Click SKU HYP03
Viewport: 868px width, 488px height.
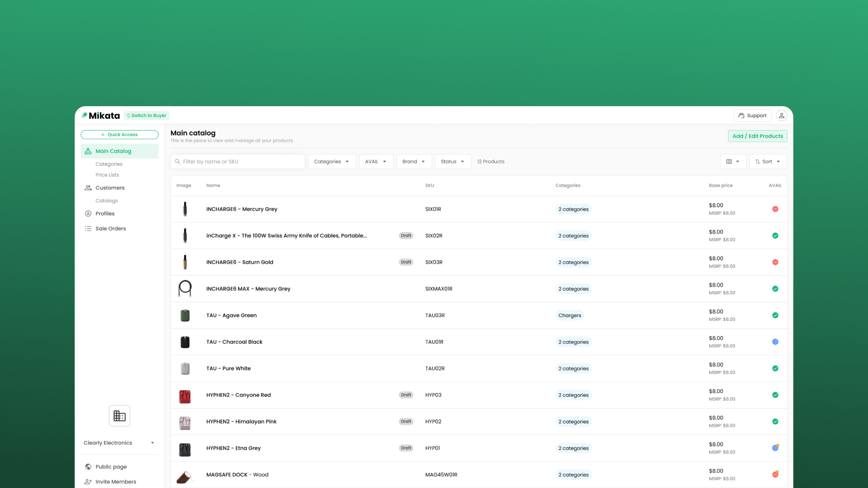tap(433, 395)
